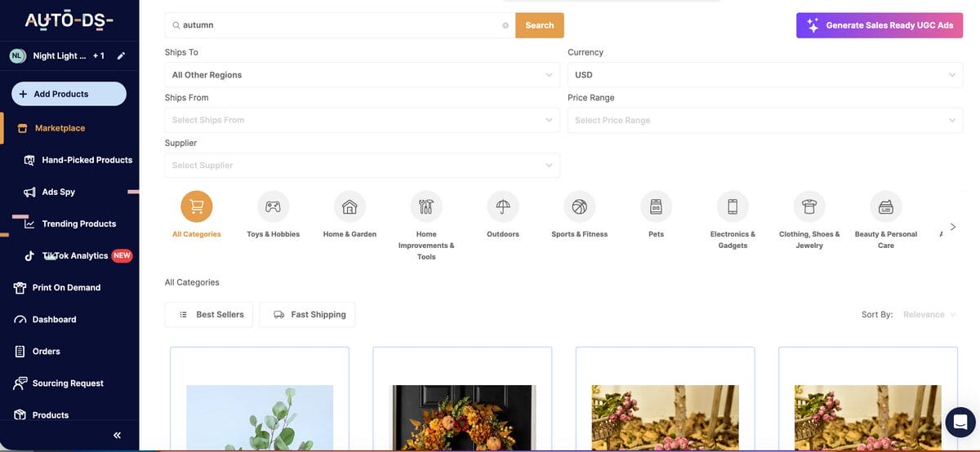Click the AutoDS logo

(69, 20)
